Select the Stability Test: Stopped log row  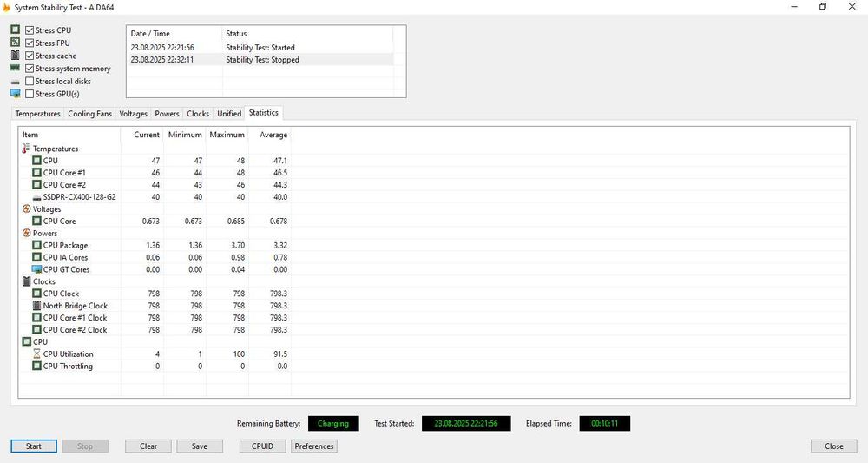(260, 60)
